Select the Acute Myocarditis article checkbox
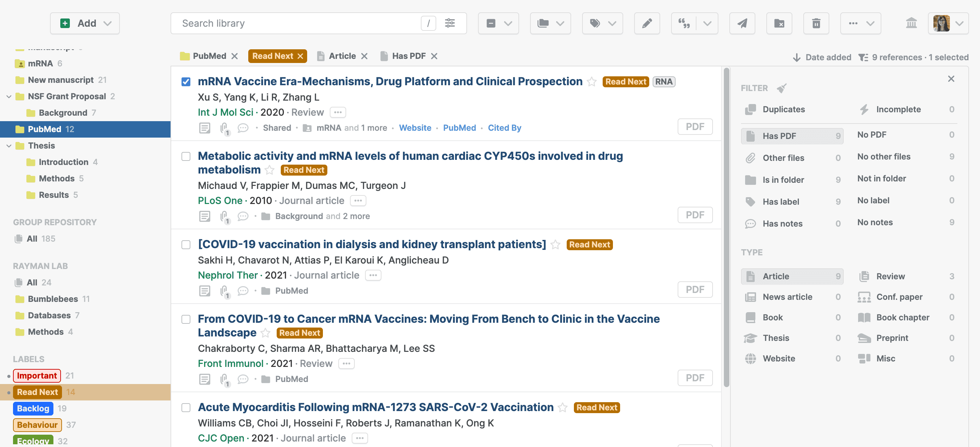The width and height of the screenshot is (980, 447). (x=186, y=407)
